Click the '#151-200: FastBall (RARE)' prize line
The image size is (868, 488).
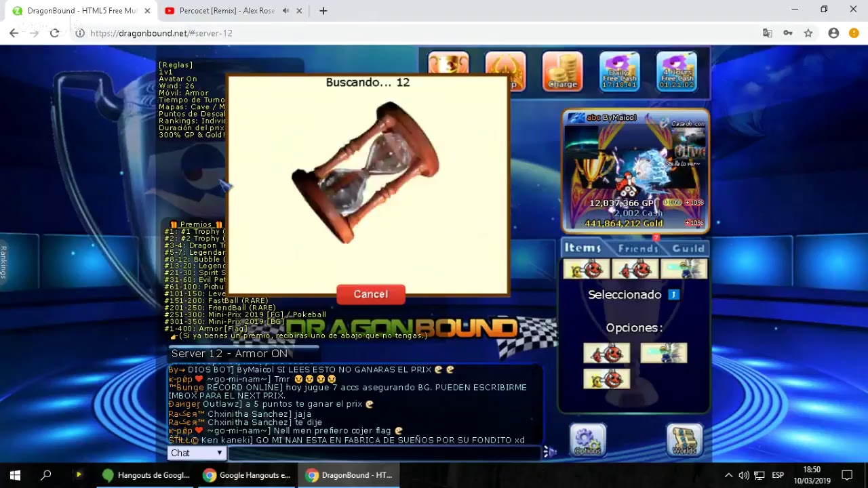216,300
